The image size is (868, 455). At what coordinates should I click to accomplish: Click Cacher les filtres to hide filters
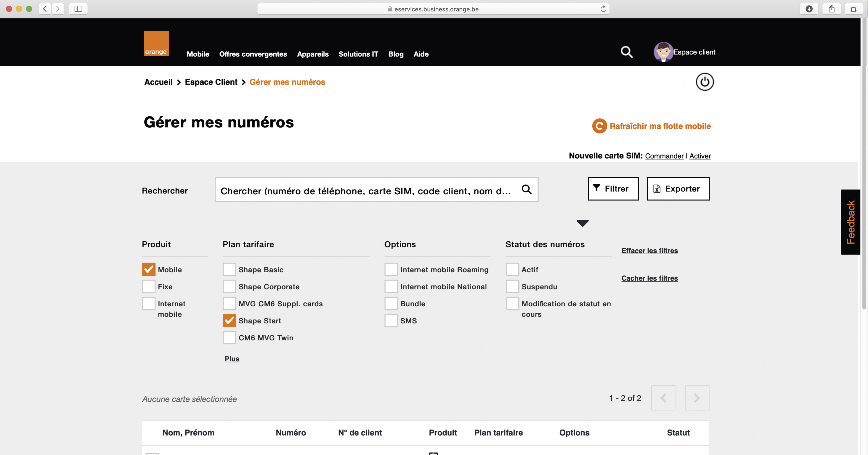[649, 278]
